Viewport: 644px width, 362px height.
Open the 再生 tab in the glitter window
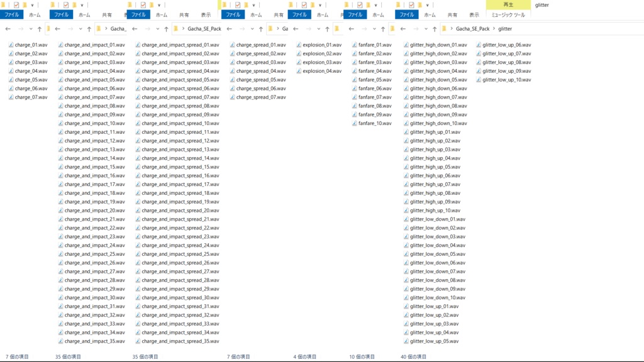pos(508,5)
